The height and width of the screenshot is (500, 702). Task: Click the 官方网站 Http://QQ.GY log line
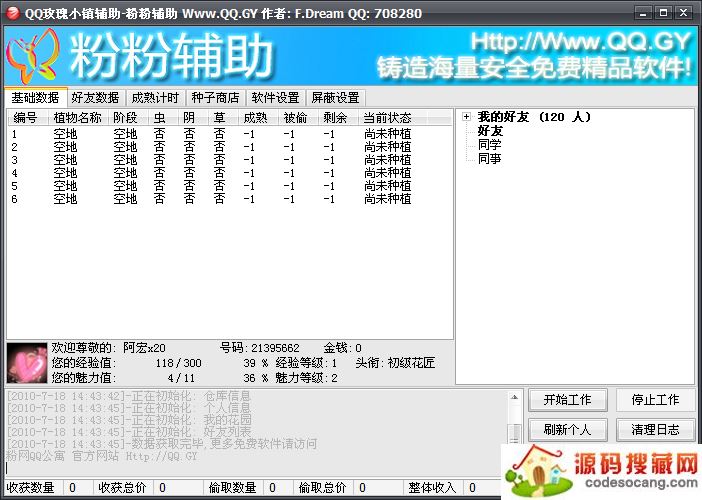[102, 456]
